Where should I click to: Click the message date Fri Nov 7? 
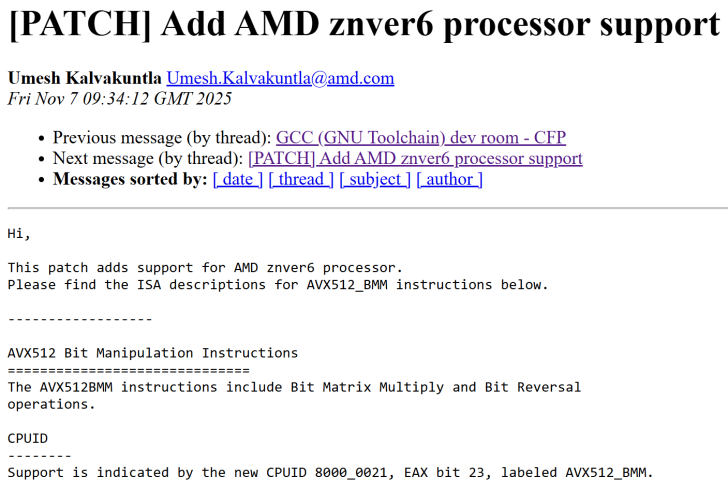click(119, 98)
